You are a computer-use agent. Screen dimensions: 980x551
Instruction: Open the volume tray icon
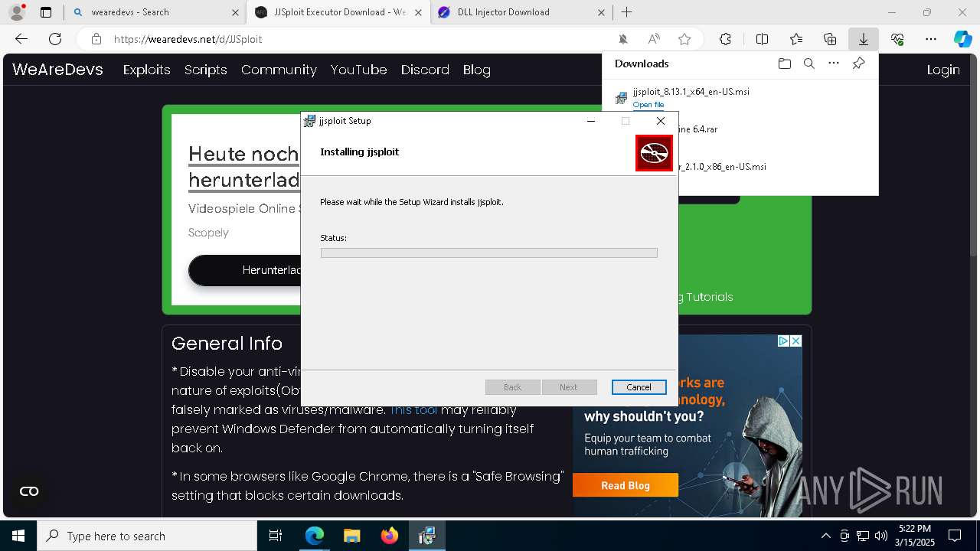pos(881,536)
